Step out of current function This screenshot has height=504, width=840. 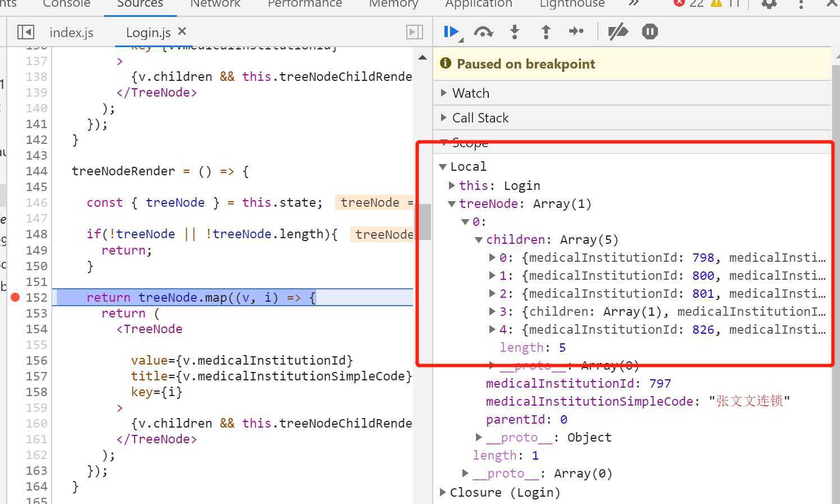click(546, 31)
